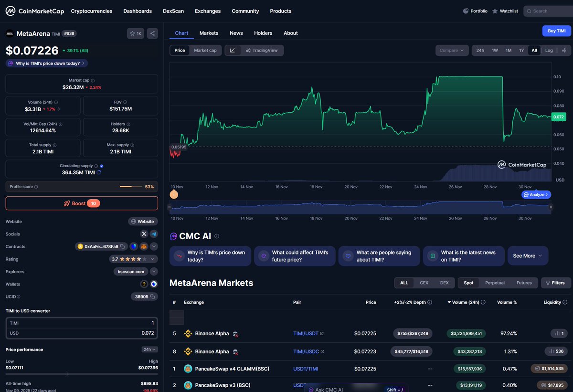The image size is (573, 392).
Task: Open TIMI's X (Twitter) profile icon
Action: (x=144, y=234)
